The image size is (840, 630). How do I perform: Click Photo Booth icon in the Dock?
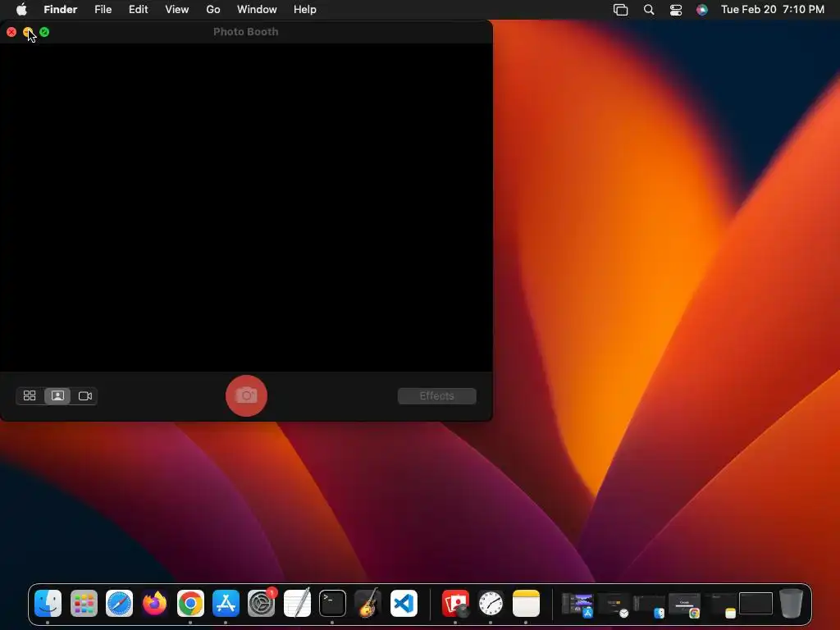pos(455,604)
